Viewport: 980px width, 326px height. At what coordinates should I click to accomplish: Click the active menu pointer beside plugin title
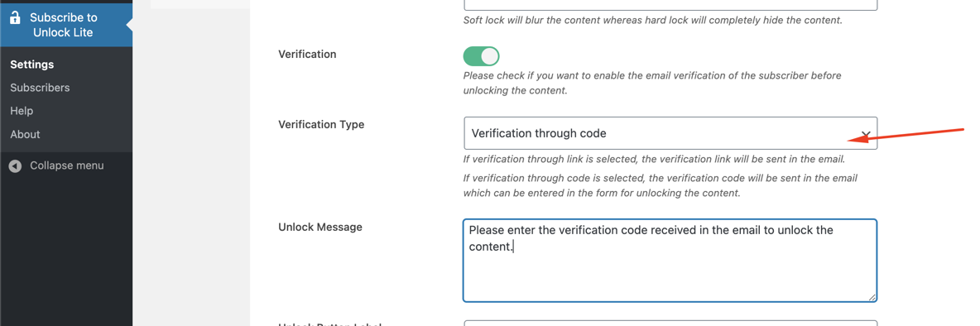tap(129, 25)
